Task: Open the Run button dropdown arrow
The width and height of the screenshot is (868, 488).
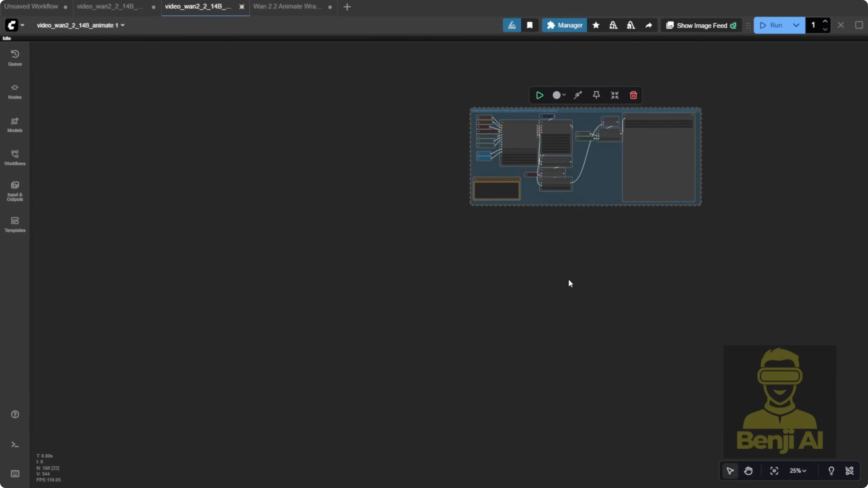Action: click(797, 25)
